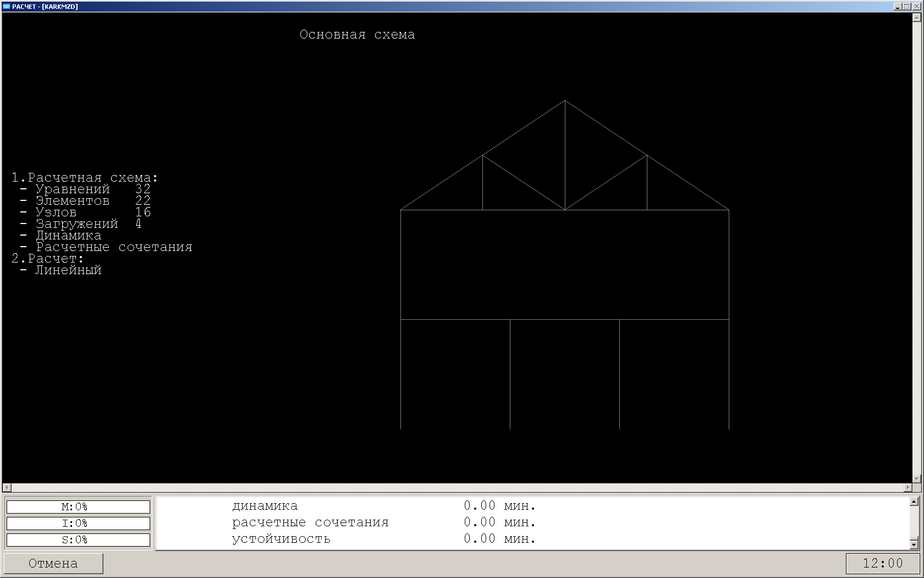This screenshot has width=924, height=578.
Task: Click the log panel scroll-up arrow
Action: 914,501
